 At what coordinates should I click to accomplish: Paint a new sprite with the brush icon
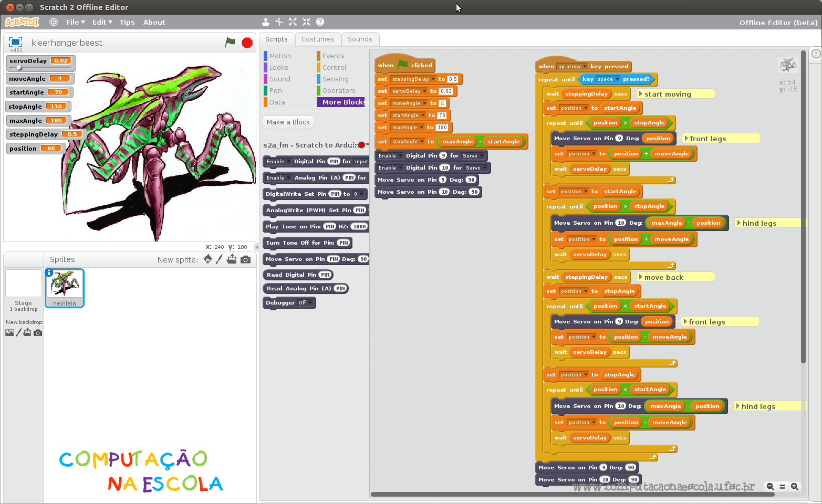click(220, 259)
